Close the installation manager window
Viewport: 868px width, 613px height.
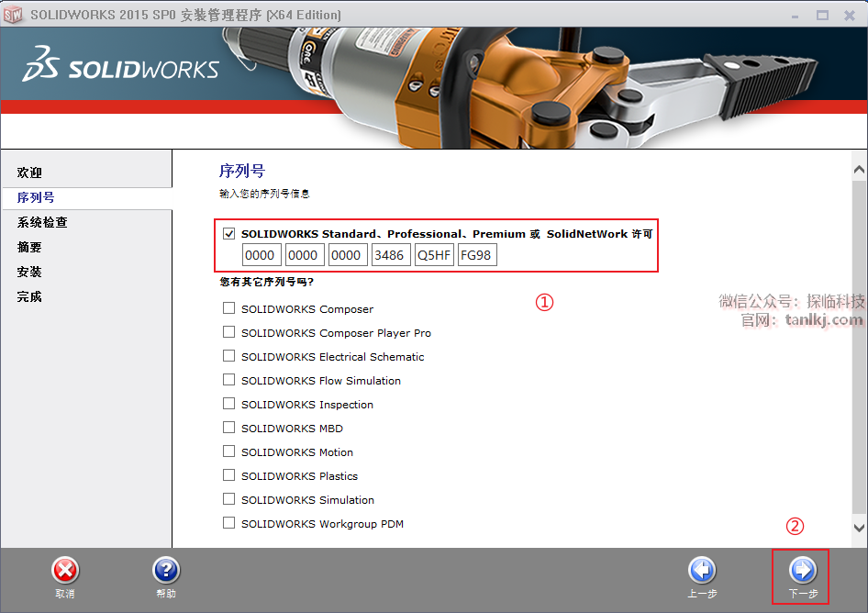(850, 15)
